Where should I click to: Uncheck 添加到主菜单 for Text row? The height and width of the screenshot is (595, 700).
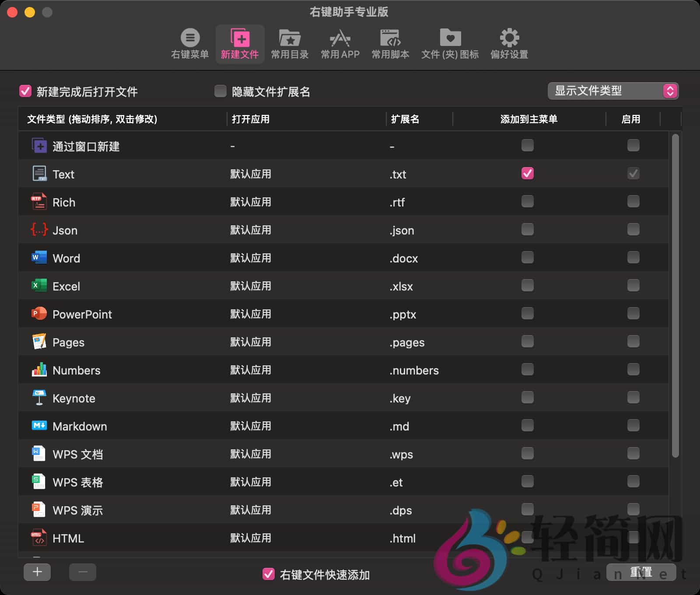click(x=527, y=173)
